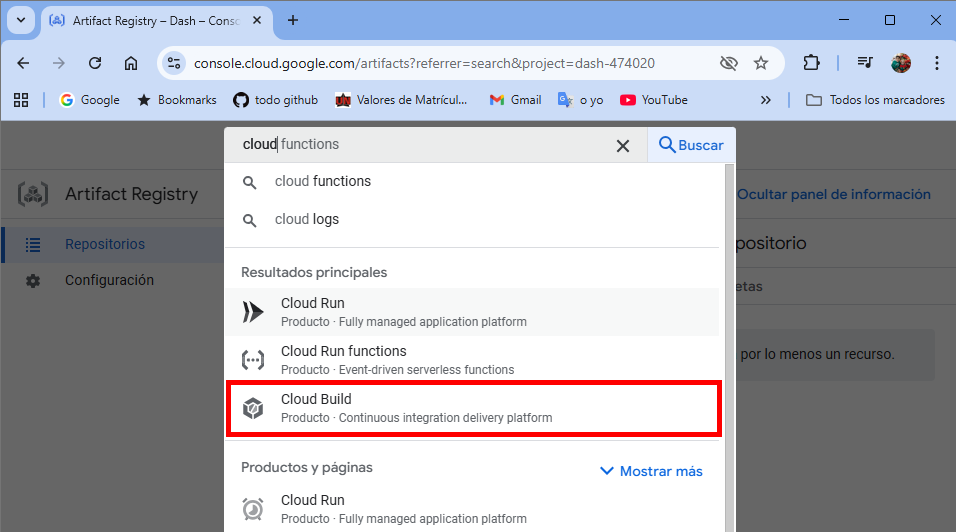Focus the console.cloud.google.com URL field

tap(424, 63)
